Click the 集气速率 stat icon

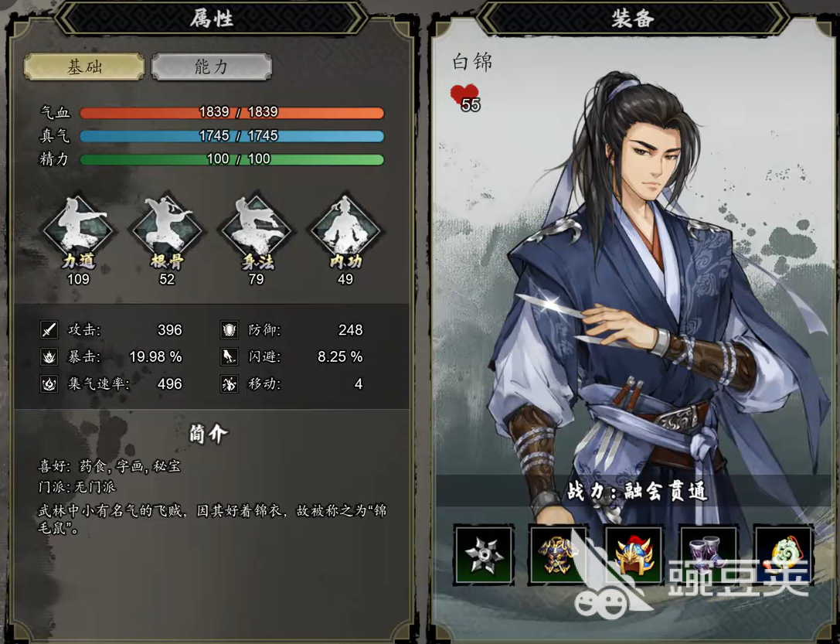click(49, 384)
